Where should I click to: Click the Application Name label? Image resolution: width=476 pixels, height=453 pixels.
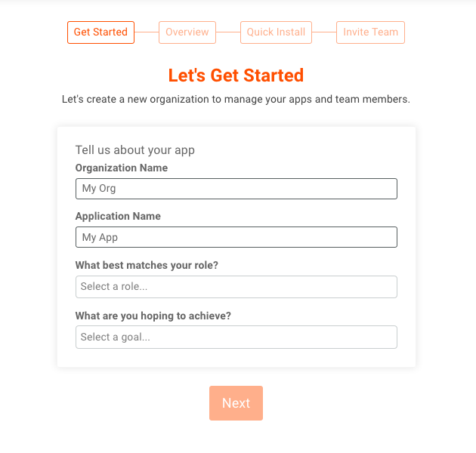click(118, 216)
